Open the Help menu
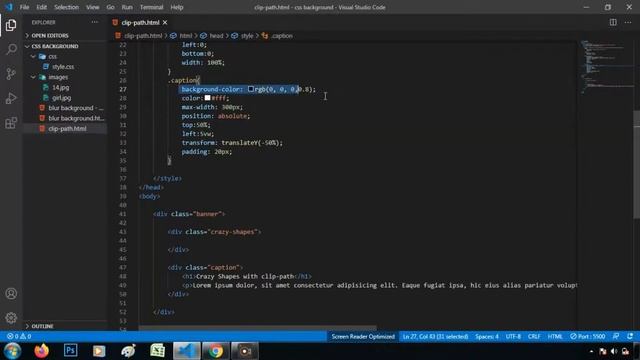640x360 pixels. click(x=177, y=7)
